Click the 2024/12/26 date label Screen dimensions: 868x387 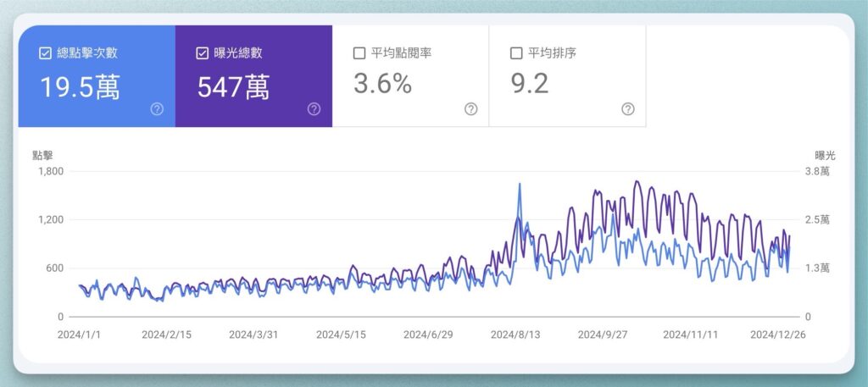pos(778,335)
